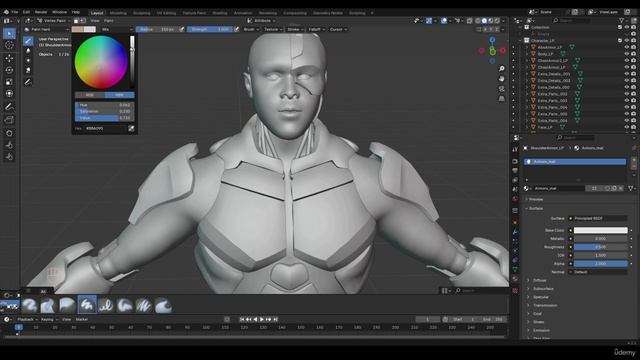The height and width of the screenshot is (360, 640).
Task: Jump to timeline start button
Action: [x=242, y=319]
